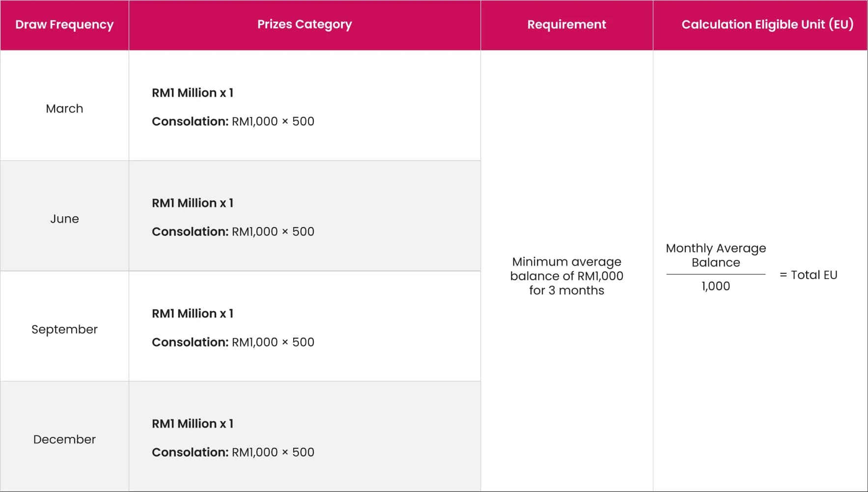Image resolution: width=868 pixels, height=492 pixels.
Task: Click the Requirement column header
Action: (566, 25)
